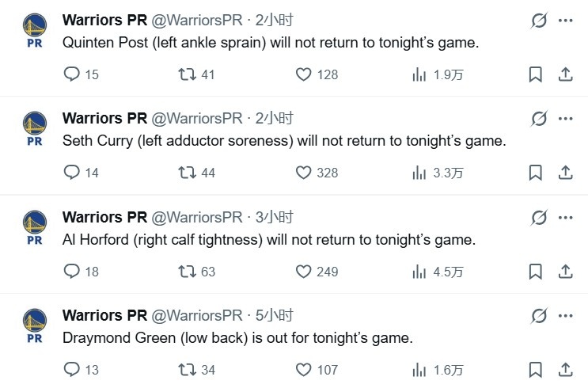Open Grok icon on Quinten Post tweet
Screen dimensions: 588x388
coord(539,20)
